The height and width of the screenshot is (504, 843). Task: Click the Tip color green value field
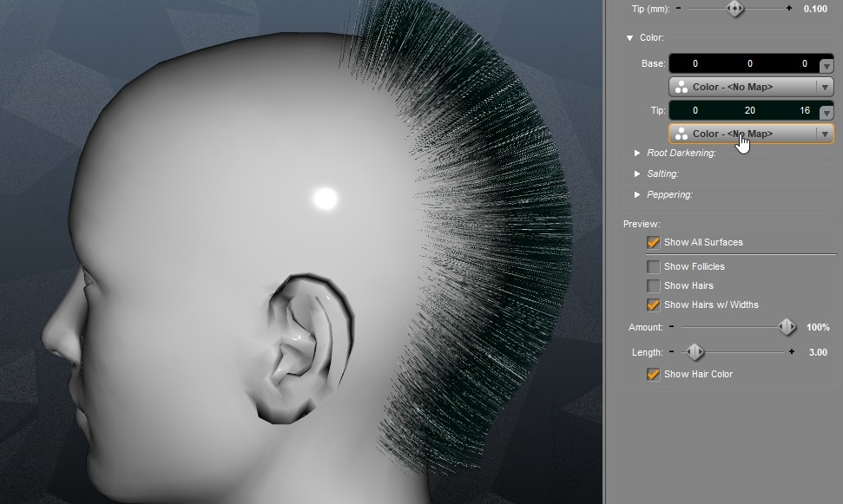[750, 111]
